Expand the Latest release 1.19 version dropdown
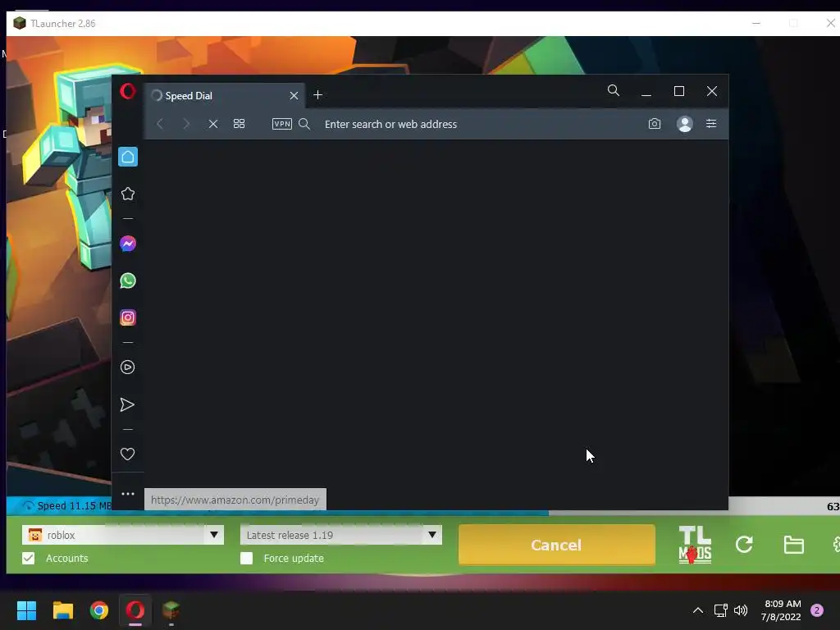840x630 pixels. coord(431,535)
